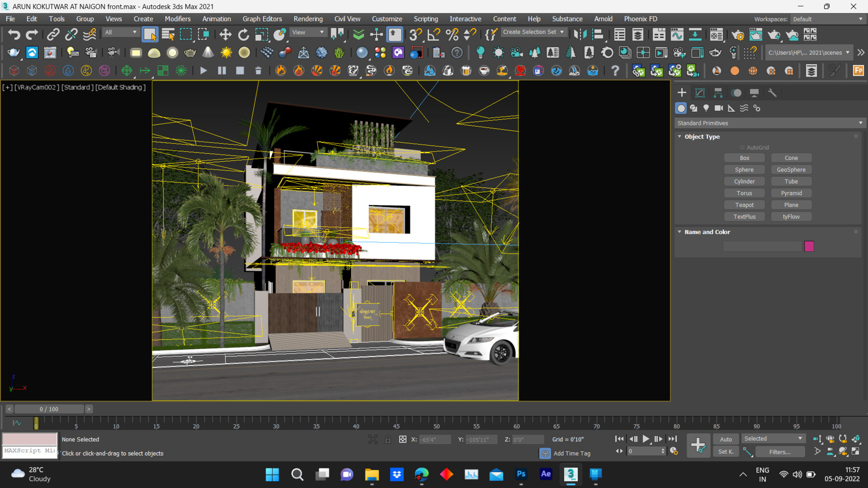Viewport: 868px width, 488px height.
Task: Open the Rendering menu
Action: [308, 19]
